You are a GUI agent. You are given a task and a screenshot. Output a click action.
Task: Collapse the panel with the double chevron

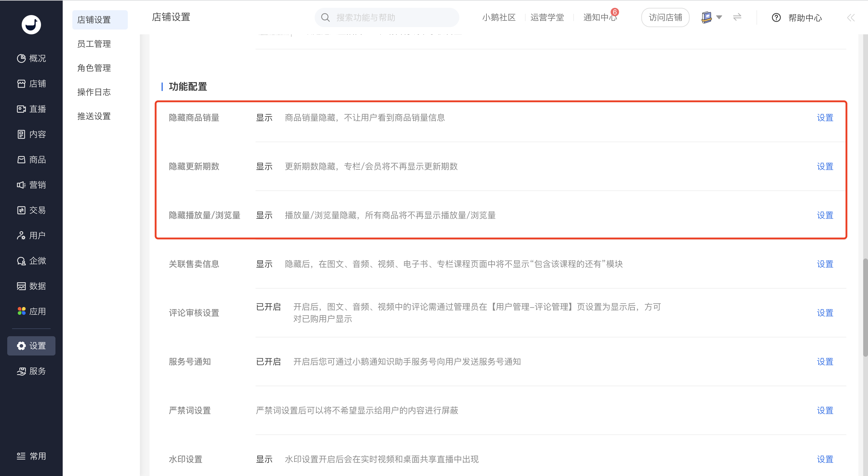pyautogui.click(x=851, y=17)
